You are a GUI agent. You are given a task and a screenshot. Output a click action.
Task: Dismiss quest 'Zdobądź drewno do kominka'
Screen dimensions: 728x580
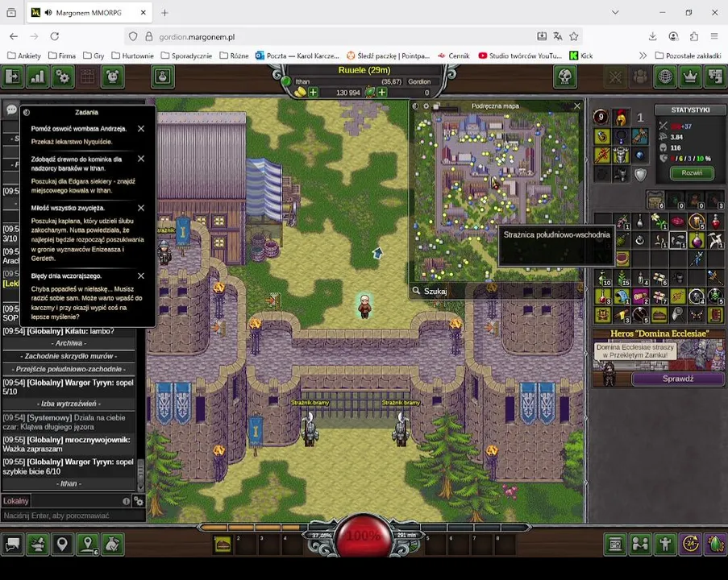[141, 159]
